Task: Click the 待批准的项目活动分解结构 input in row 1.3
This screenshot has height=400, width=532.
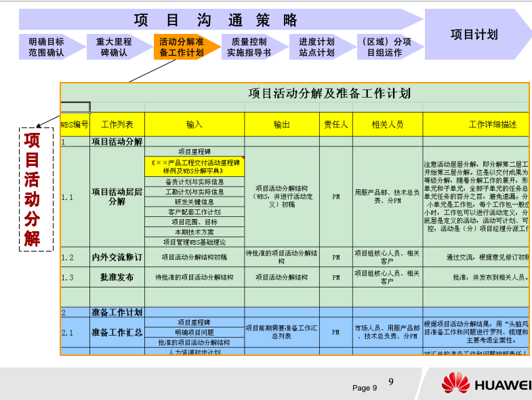Action: [195, 277]
